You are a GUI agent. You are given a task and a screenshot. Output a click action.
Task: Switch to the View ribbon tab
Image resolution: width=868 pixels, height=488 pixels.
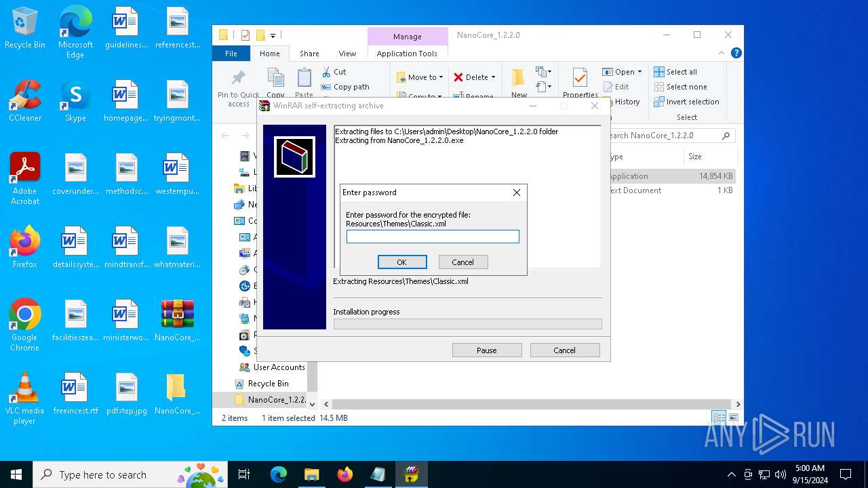(x=347, y=54)
